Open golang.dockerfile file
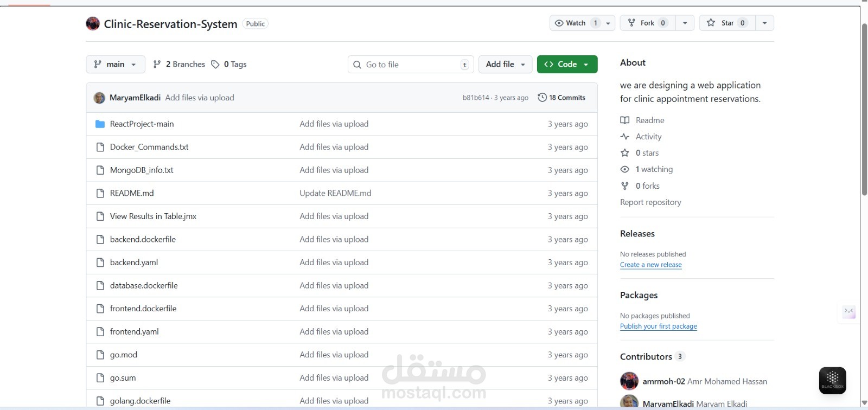This screenshot has width=868, height=410. pos(140,401)
